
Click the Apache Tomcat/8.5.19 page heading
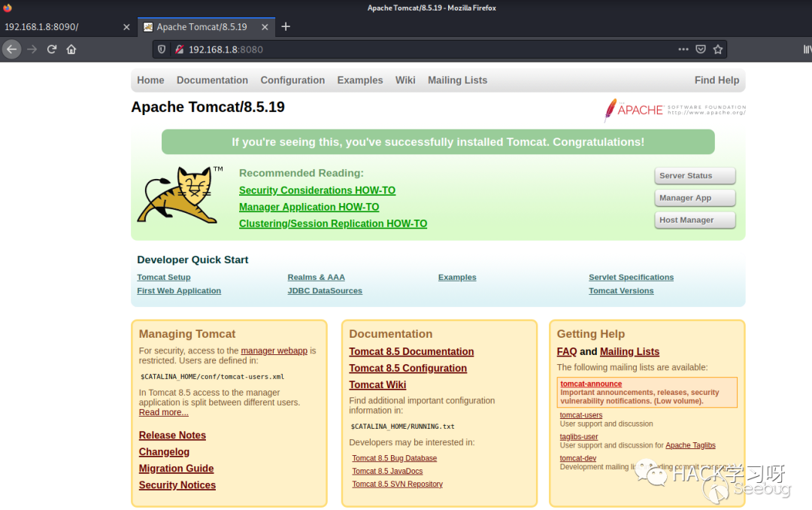(208, 107)
